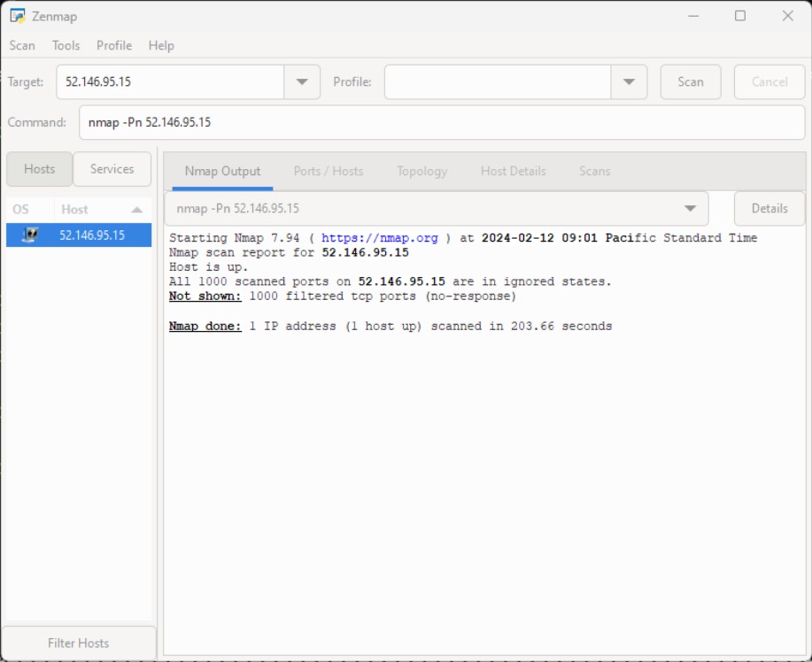Select host 52.146.95.15 in host list
This screenshot has height=662, width=812.
(79, 235)
